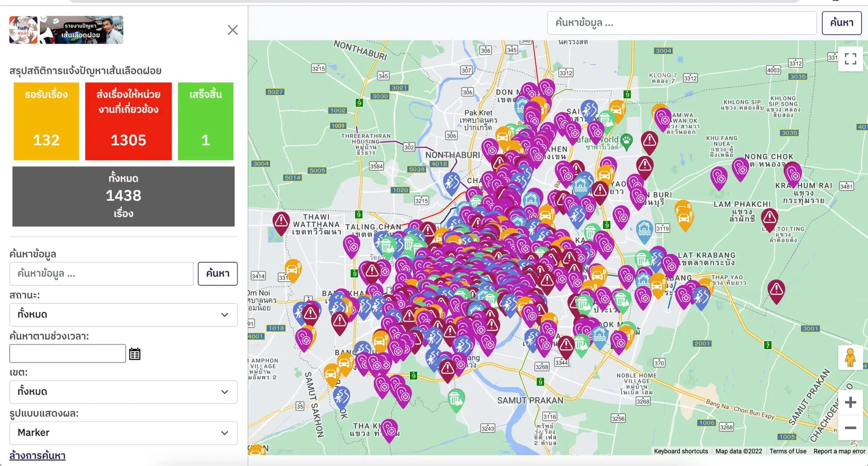Close the statistics side panel

(x=232, y=30)
